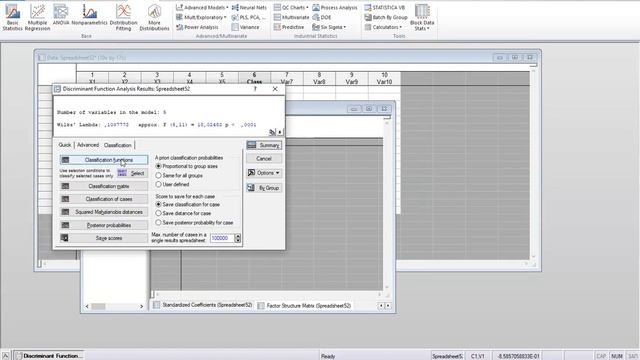The image size is (640, 360).
Task: Expand Advanced Models ribbon menu
Action: coord(202,7)
